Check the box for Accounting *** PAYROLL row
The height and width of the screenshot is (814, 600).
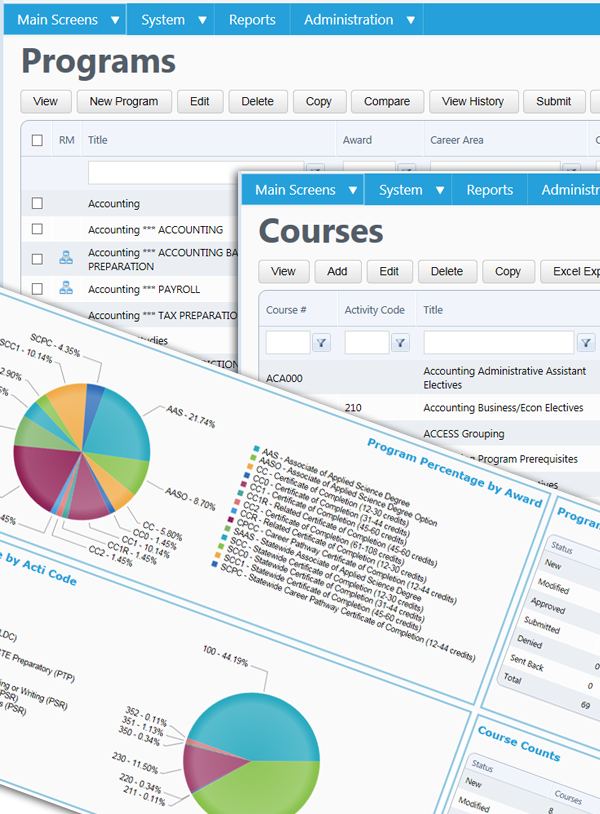[x=37, y=289]
